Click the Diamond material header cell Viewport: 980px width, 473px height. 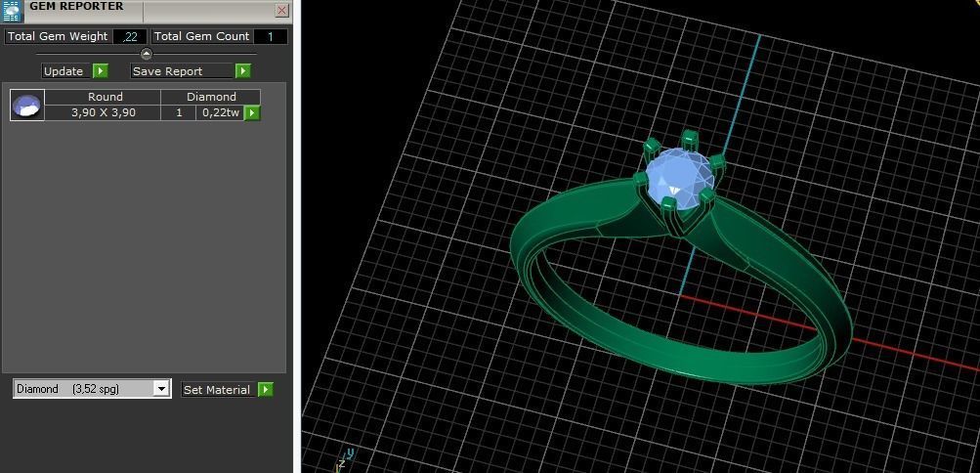pos(211,97)
